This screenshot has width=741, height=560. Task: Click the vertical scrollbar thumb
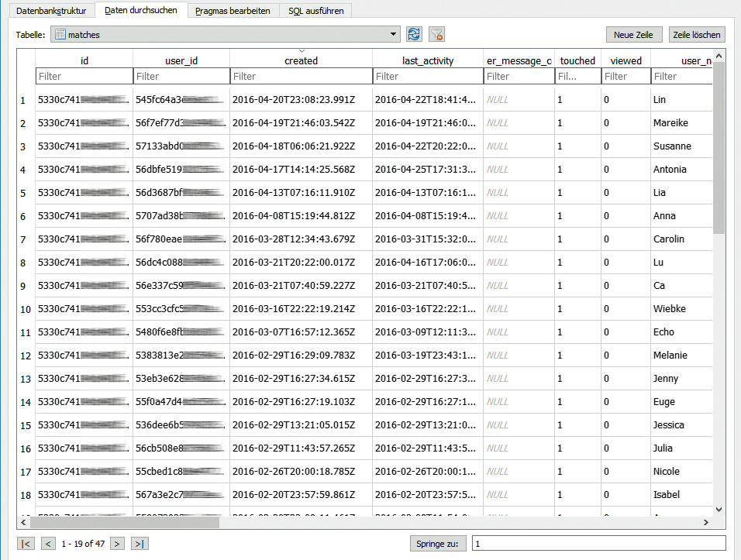click(x=719, y=148)
